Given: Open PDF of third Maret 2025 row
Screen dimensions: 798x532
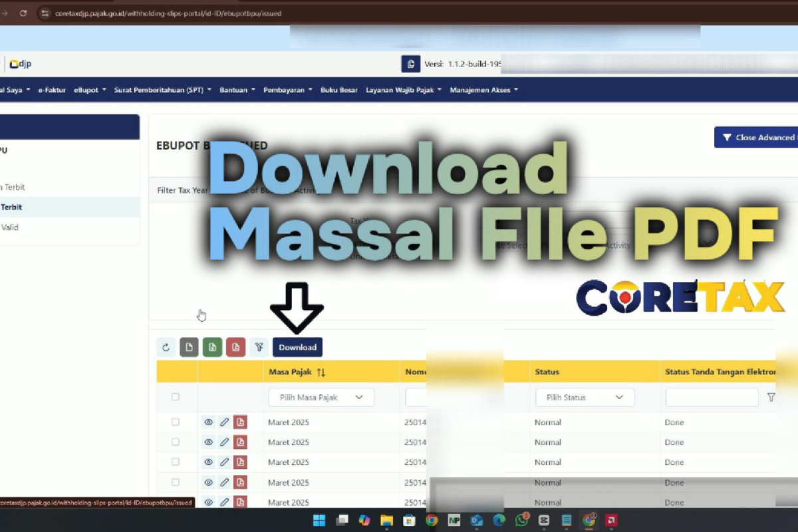Looking at the screenshot, I should [x=240, y=462].
